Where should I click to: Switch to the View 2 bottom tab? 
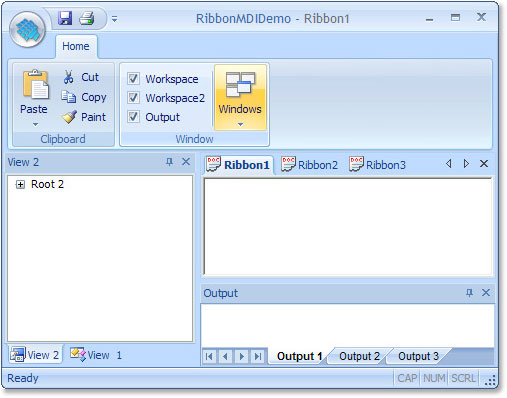(35, 355)
